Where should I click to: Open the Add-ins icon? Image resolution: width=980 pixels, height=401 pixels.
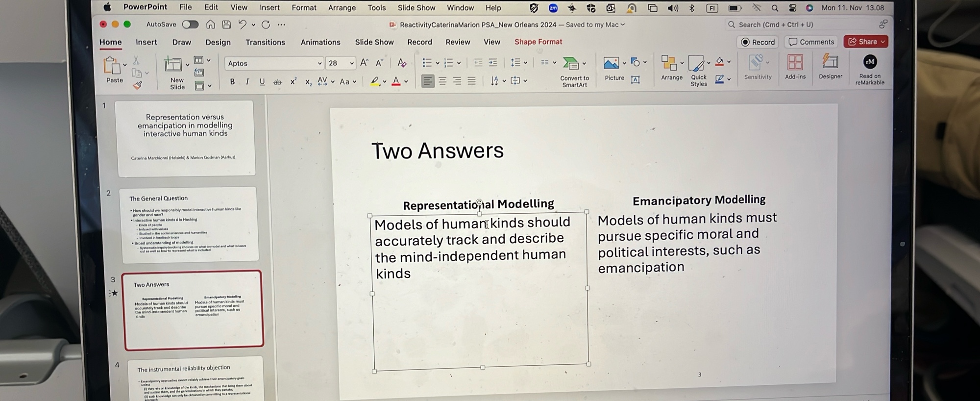[795, 63]
